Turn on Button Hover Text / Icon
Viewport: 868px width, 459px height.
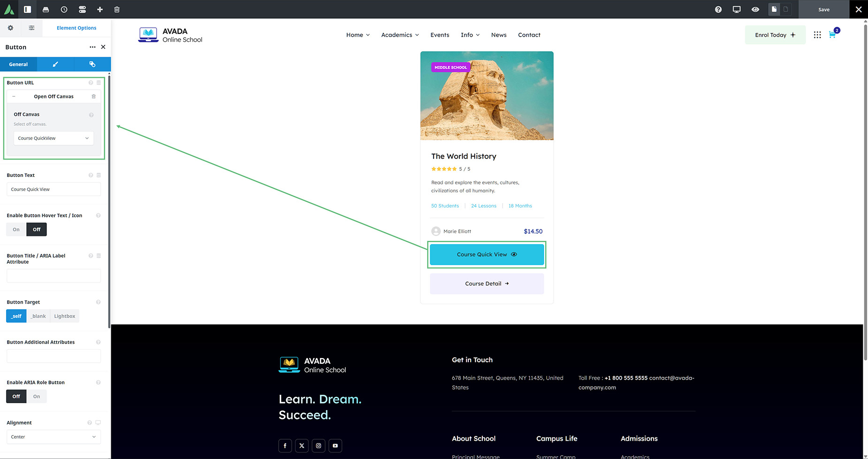[16, 229]
